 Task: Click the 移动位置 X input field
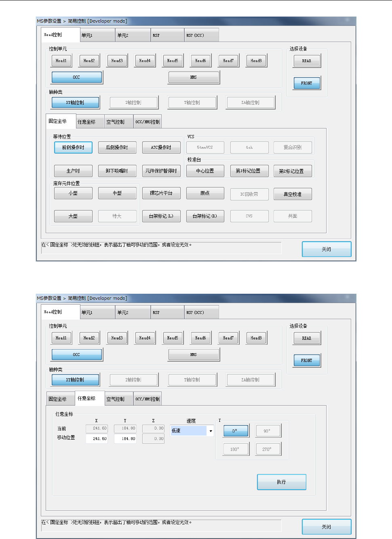coord(97,438)
